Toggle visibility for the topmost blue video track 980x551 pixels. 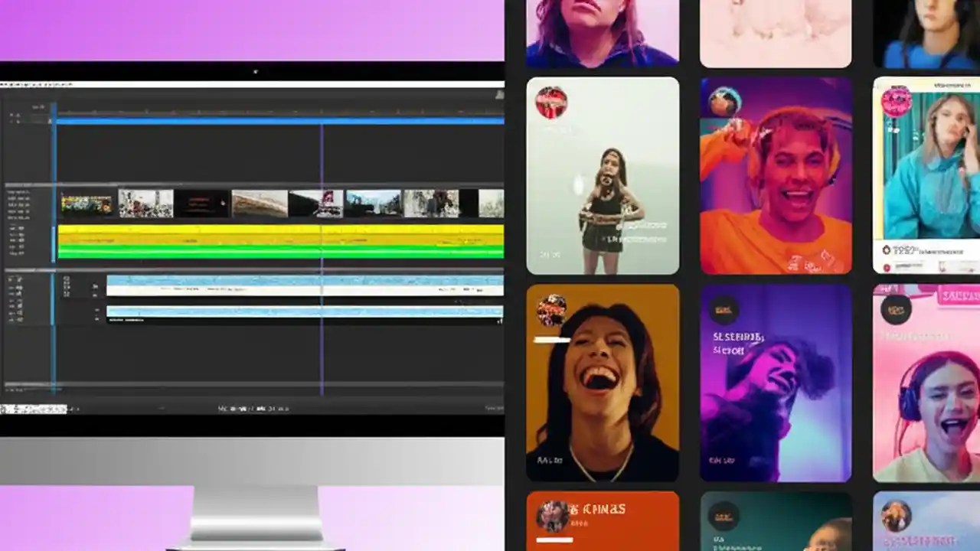(11, 114)
